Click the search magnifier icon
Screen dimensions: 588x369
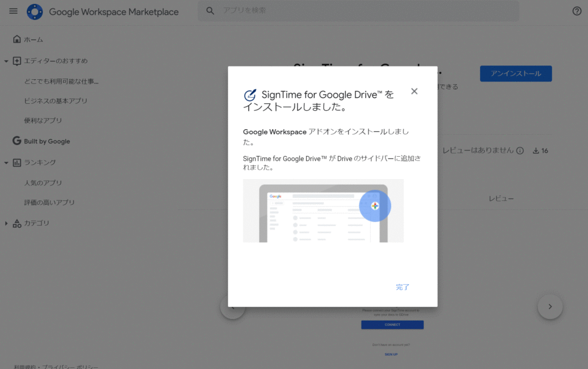click(x=210, y=10)
